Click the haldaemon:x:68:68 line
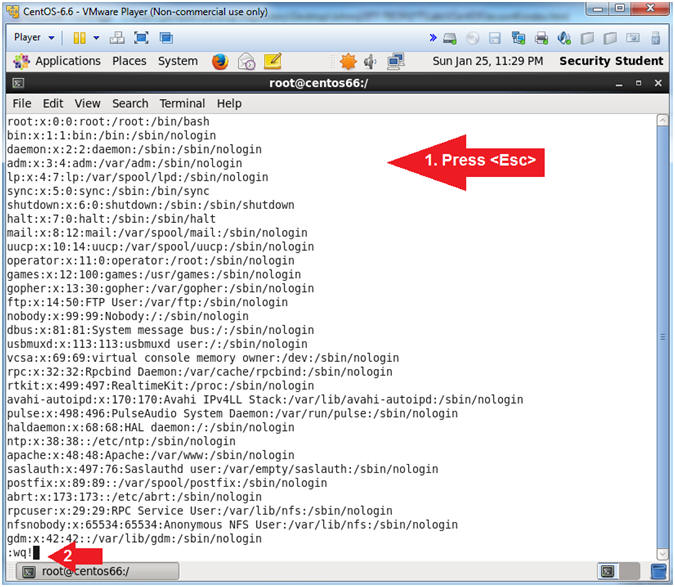 (x=151, y=428)
